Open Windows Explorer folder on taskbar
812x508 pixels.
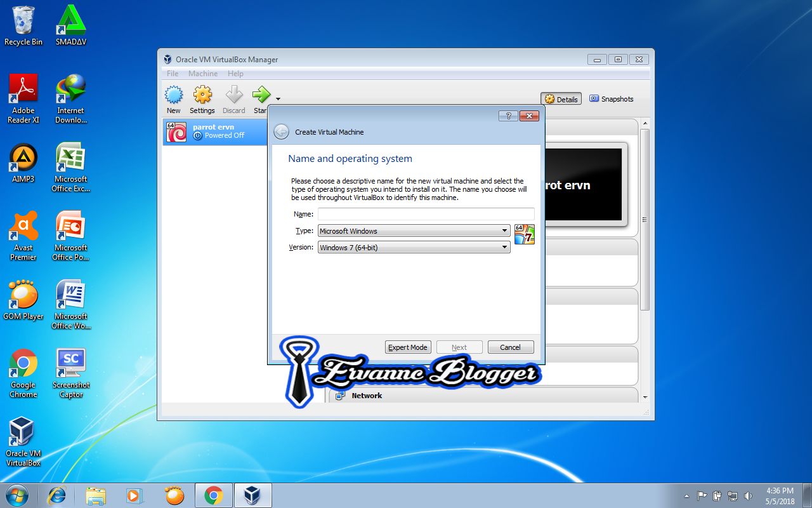(96, 495)
